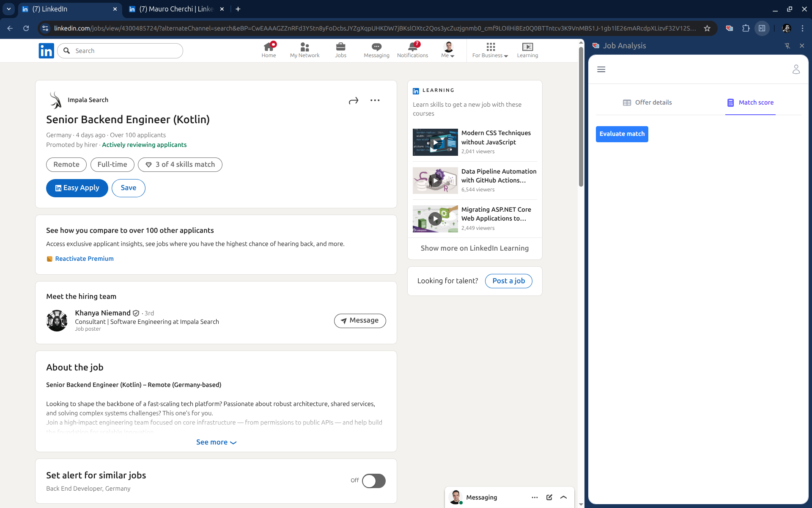Bookmark this page with the star icon

pyautogui.click(x=707, y=28)
